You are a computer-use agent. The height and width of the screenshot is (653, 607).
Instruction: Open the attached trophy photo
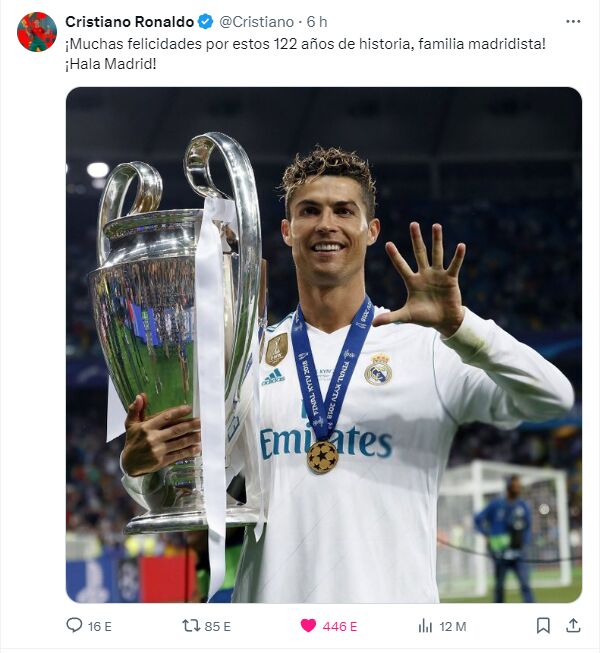point(324,345)
